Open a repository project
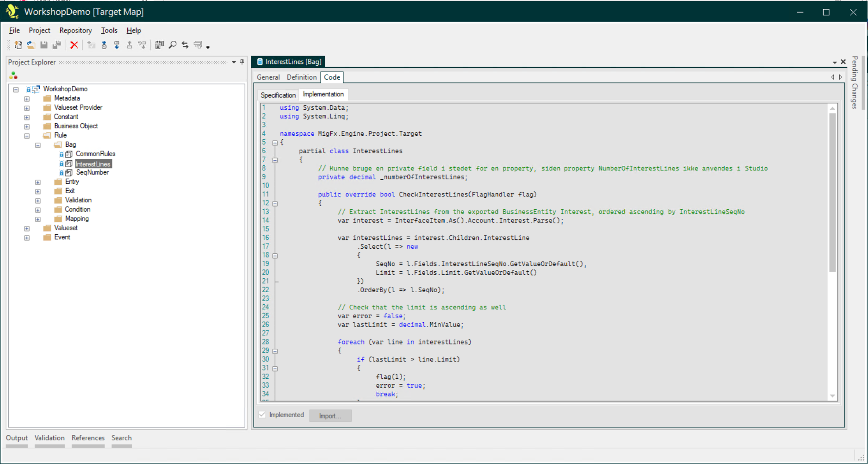 (31, 45)
